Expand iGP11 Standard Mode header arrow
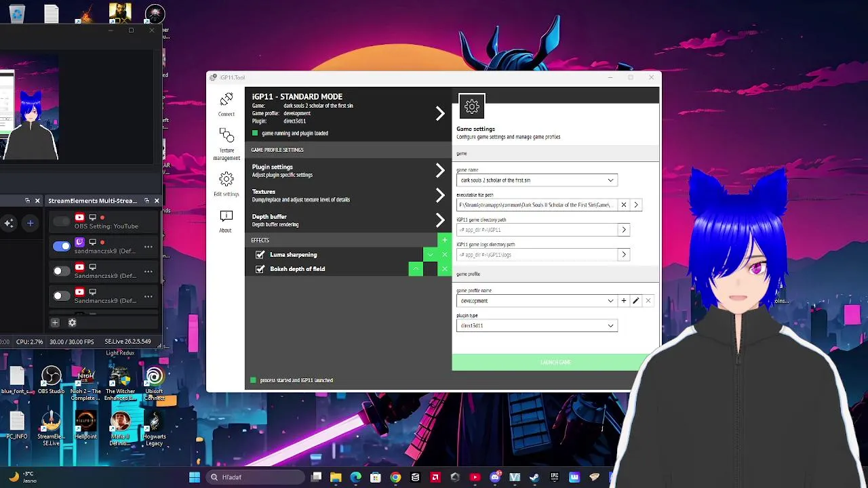The height and width of the screenshot is (488, 868). click(x=440, y=113)
